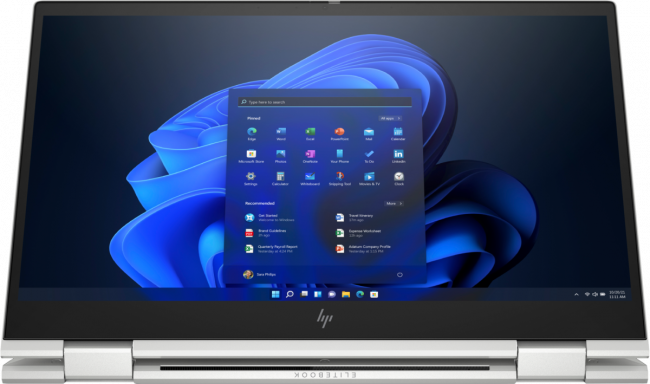Click the Type here to search box
650x384 pixels.
pyautogui.click(x=325, y=102)
